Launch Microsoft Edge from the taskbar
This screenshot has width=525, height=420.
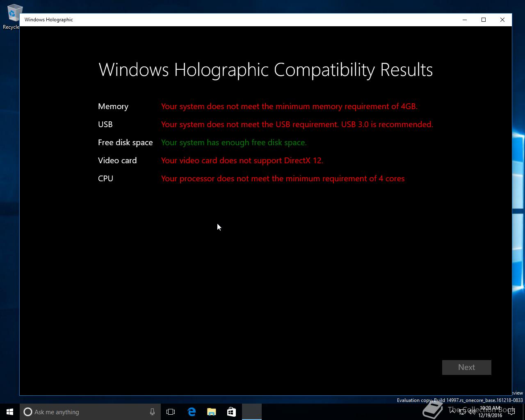pos(192,412)
